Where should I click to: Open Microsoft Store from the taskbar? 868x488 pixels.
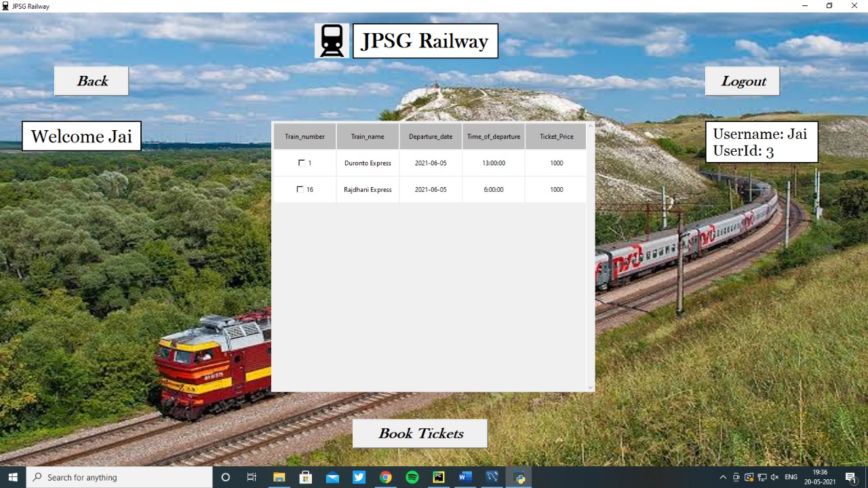[305, 478]
